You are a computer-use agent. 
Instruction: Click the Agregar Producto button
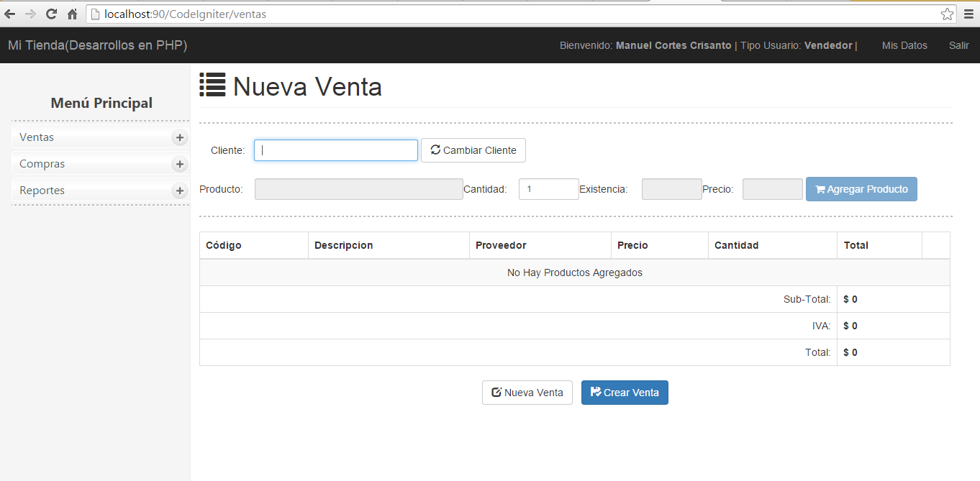[861, 189]
